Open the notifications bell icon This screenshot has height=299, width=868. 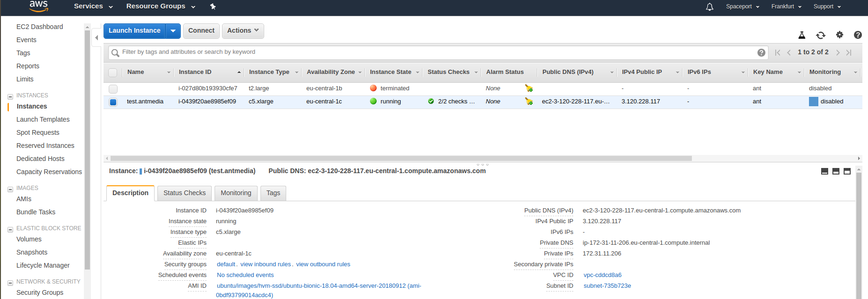coord(710,7)
